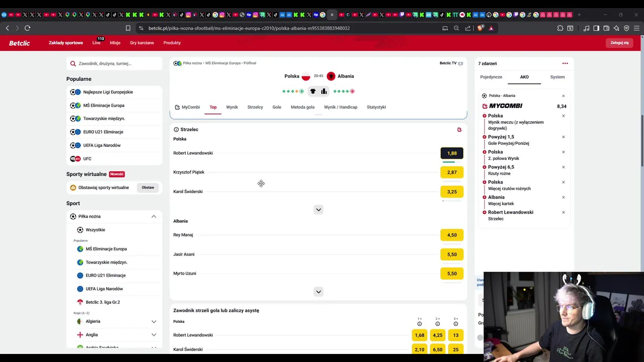Click the Brave Rewards triangle icon
644x362 pixels.
click(x=491, y=28)
